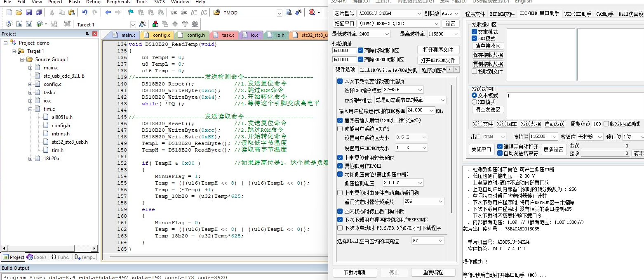Build target files in the build toolbar

[x=19, y=24]
